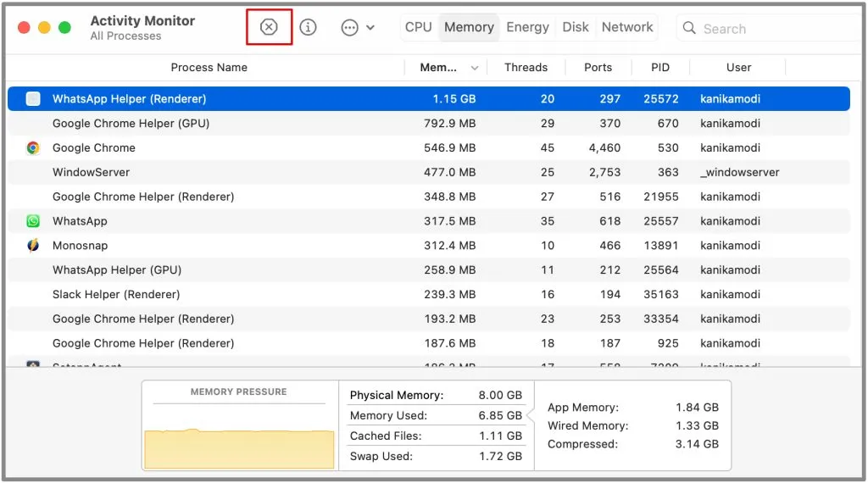
Task: Select the WindowServer process row
Action: pos(428,172)
